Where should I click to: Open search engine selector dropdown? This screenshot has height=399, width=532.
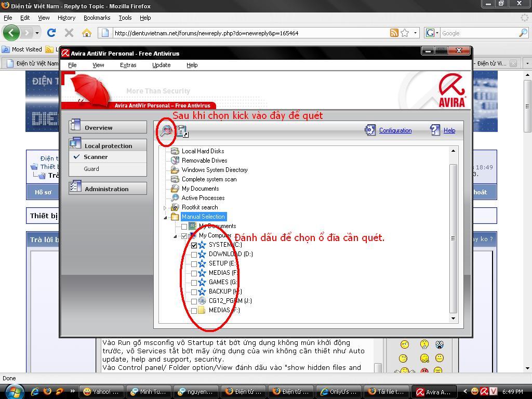437,33
